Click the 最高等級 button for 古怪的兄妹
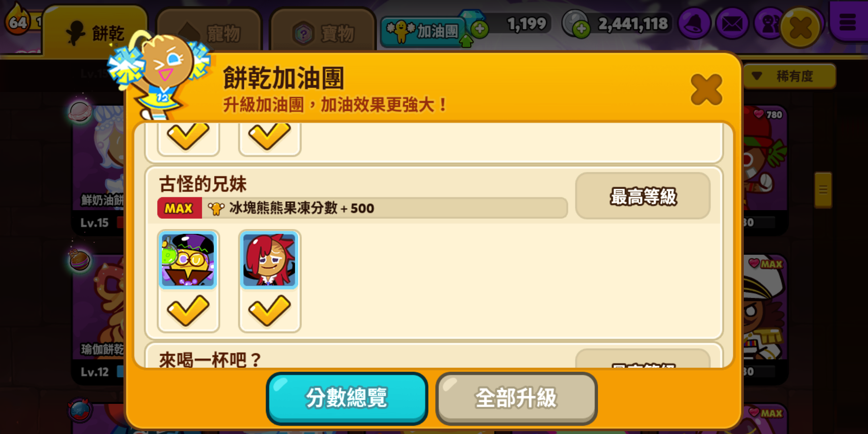 click(x=643, y=196)
